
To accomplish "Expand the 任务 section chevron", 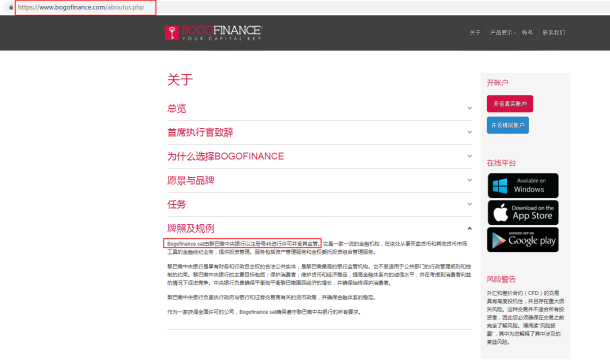I will click(470, 204).
